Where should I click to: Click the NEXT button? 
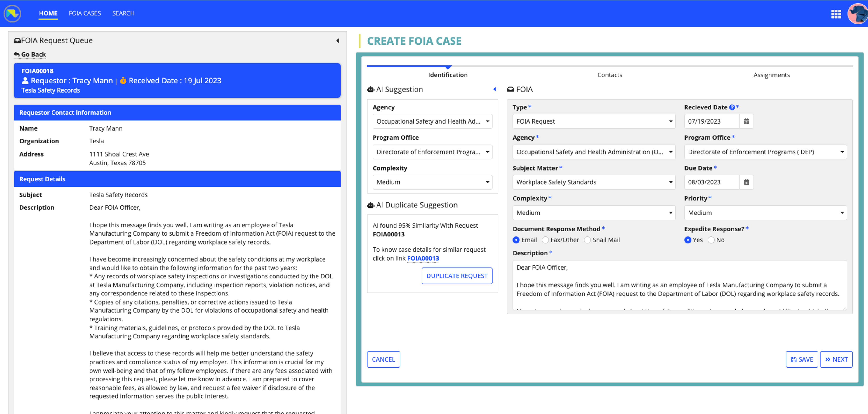[836, 359]
